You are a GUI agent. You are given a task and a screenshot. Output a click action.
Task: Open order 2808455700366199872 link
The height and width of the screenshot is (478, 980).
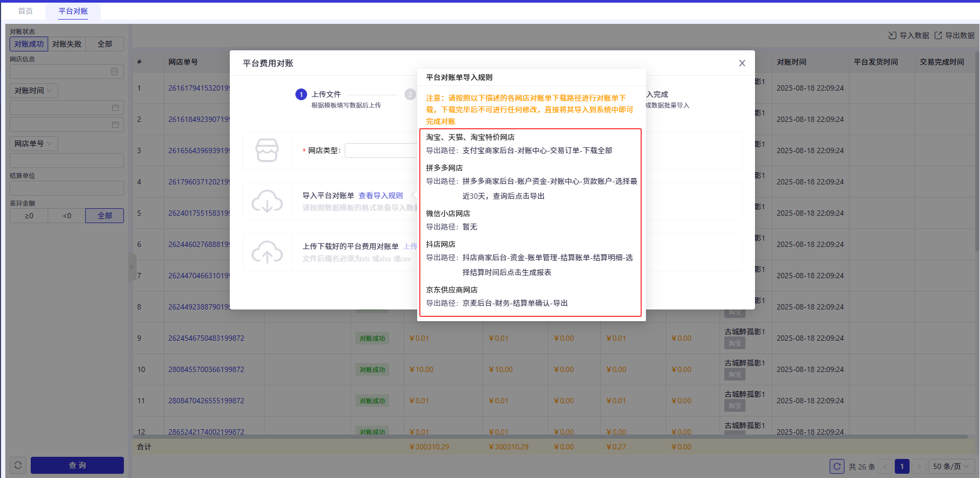point(206,369)
